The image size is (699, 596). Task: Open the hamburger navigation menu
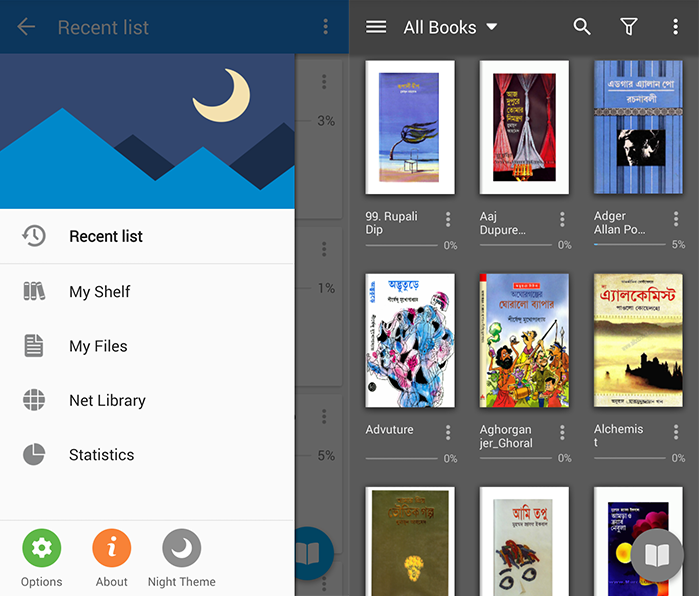(376, 27)
